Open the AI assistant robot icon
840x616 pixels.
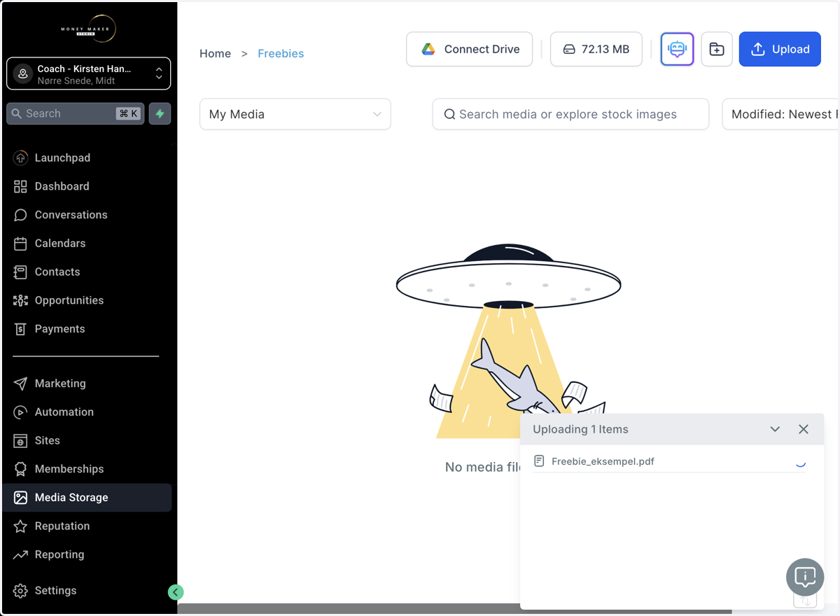point(677,49)
